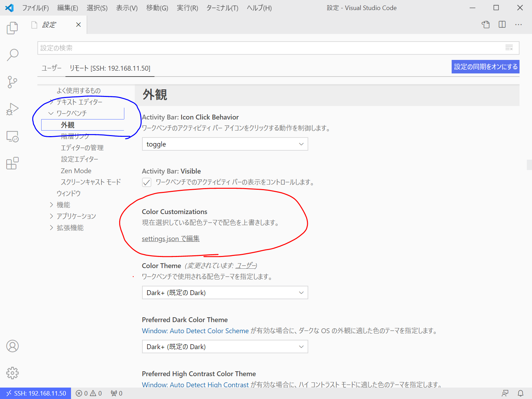Screen dimensions: 532x399
Task: Open the 移動(G) menu
Action: point(157,8)
